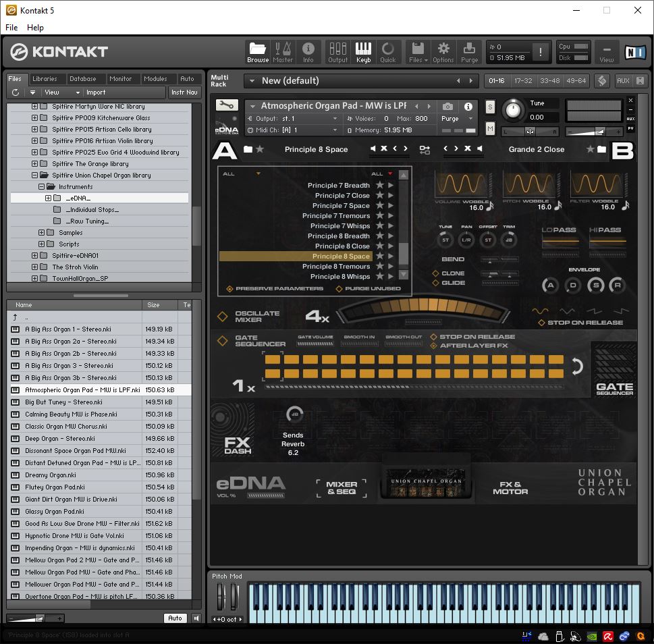The image size is (654, 644).
Task: Open the FX Dash panel
Action: tap(238, 445)
